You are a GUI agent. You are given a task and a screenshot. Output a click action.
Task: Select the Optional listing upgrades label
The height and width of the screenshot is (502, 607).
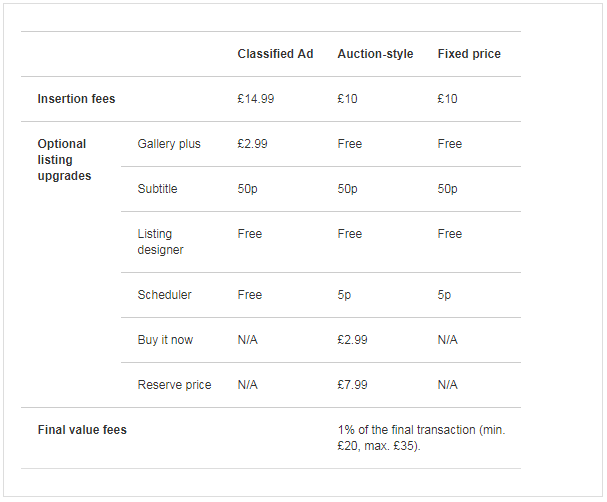click(x=64, y=160)
